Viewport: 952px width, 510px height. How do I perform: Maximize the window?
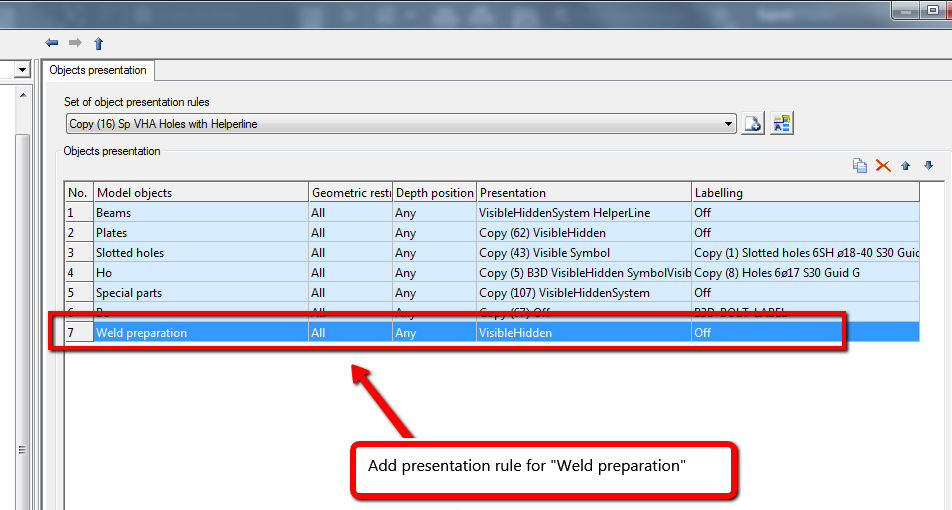coord(934,10)
